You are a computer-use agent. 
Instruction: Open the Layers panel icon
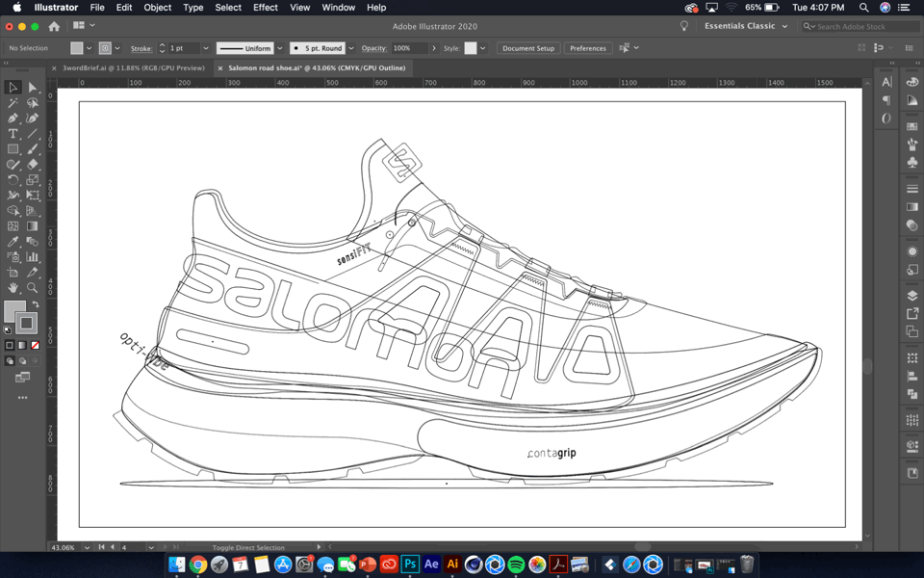[912, 296]
